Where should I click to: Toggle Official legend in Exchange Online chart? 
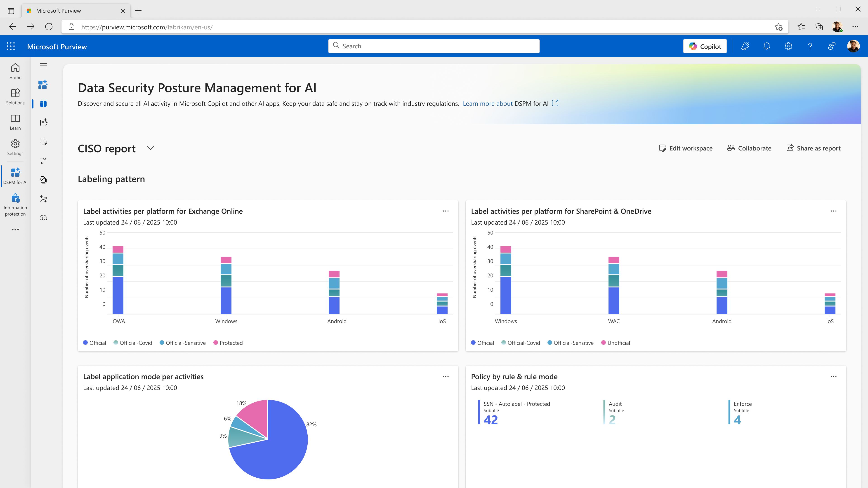click(95, 343)
